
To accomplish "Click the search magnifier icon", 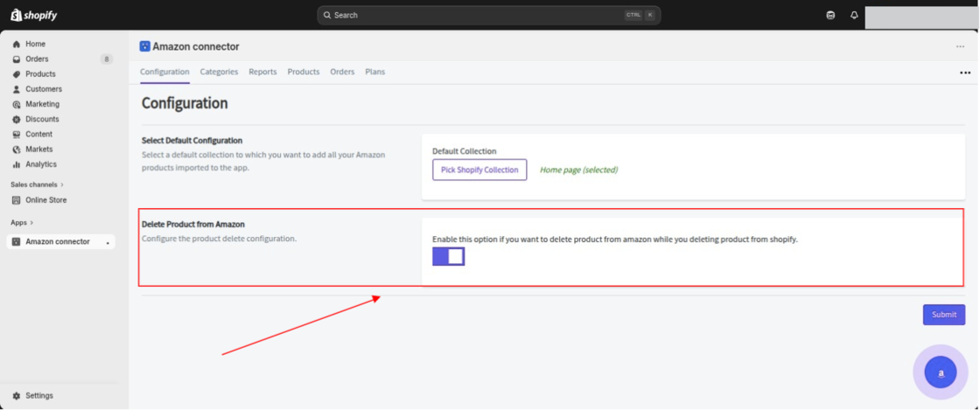I will click(x=327, y=15).
